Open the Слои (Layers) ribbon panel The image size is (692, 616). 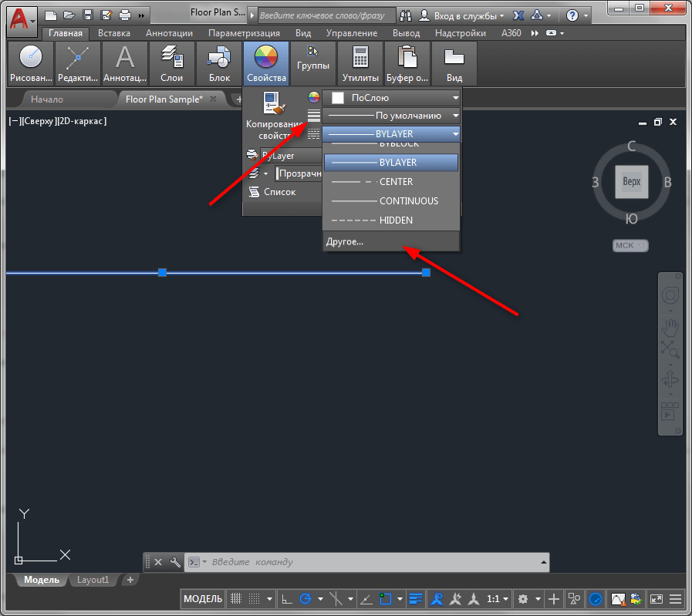(x=171, y=63)
